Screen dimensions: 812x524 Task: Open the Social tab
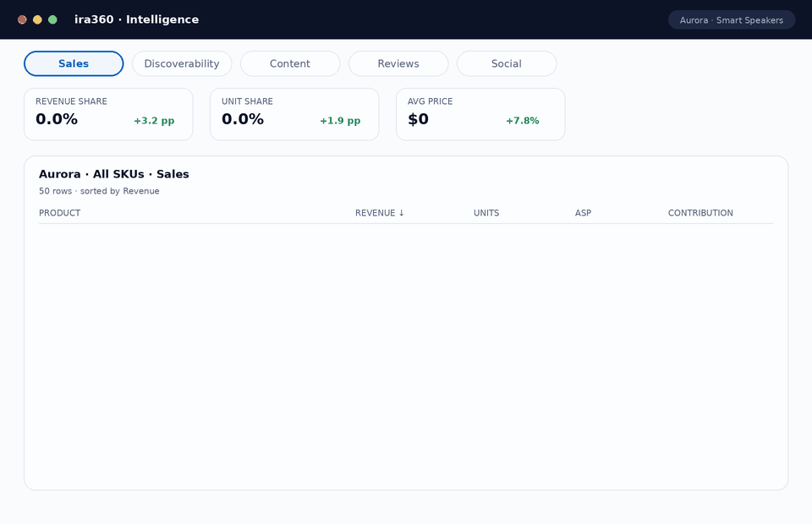click(x=507, y=63)
